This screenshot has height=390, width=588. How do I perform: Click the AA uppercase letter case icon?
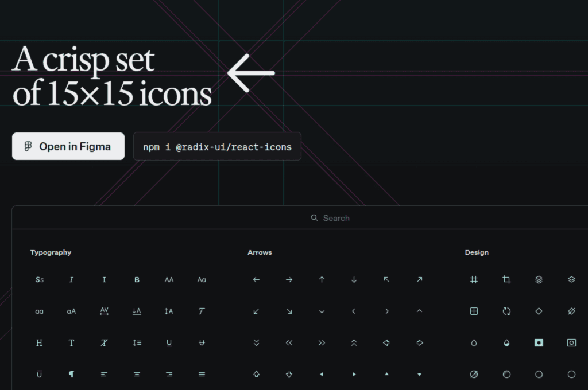click(169, 279)
